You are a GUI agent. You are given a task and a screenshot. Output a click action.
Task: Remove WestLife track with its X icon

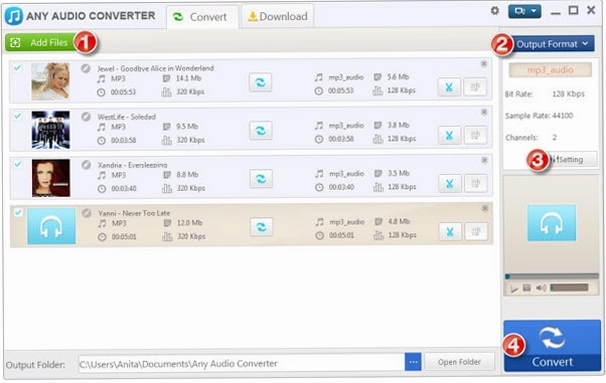coord(484,112)
